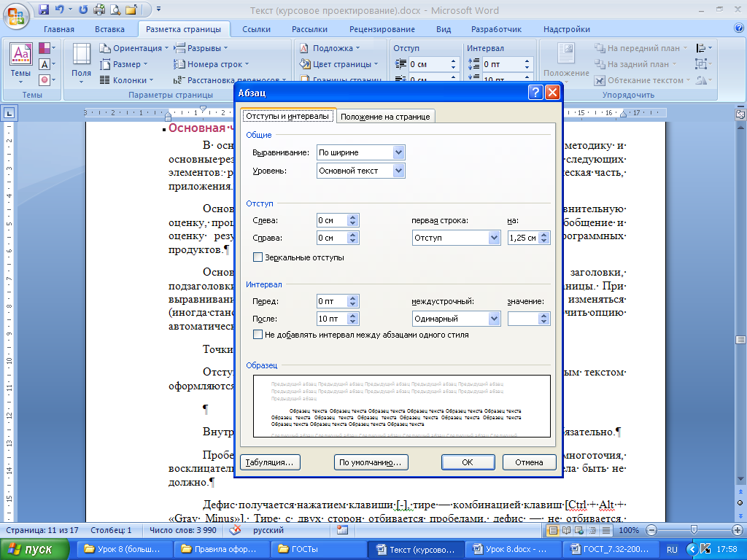Expand Размер page size menu
The width and height of the screenshot is (747, 560).
pyautogui.click(x=124, y=64)
